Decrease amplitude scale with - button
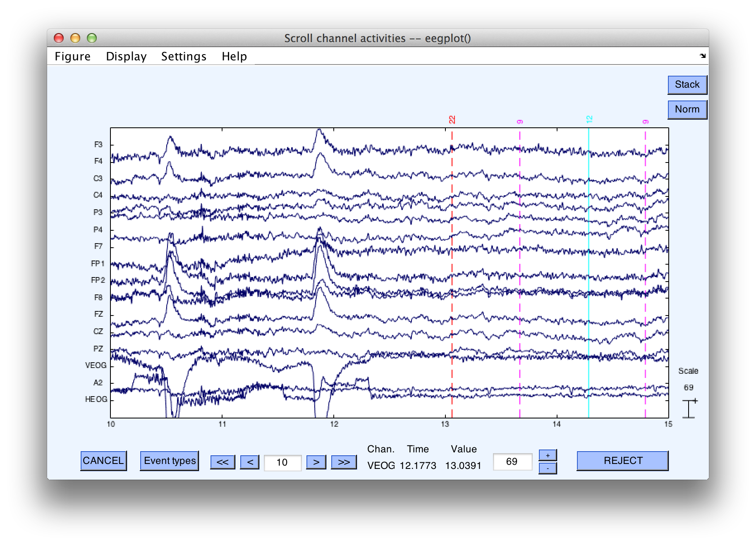The image size is (756, 545). point(548,468)
